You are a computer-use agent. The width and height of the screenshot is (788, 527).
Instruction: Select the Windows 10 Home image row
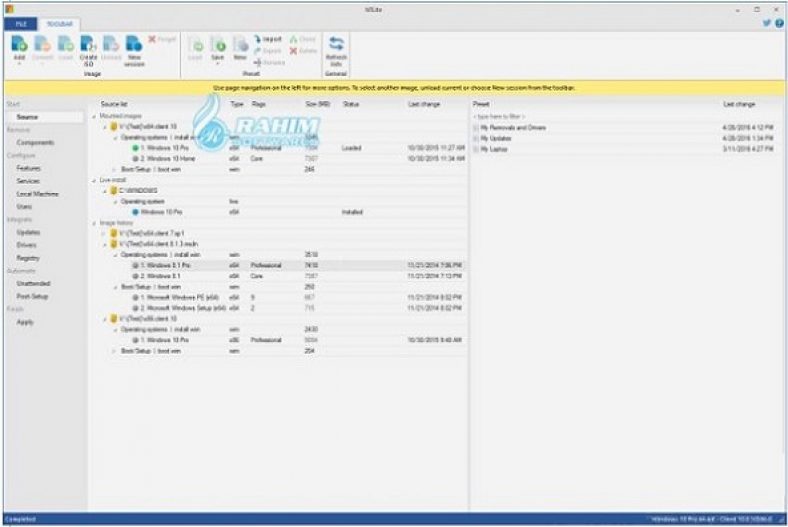[x=279, y=159]
